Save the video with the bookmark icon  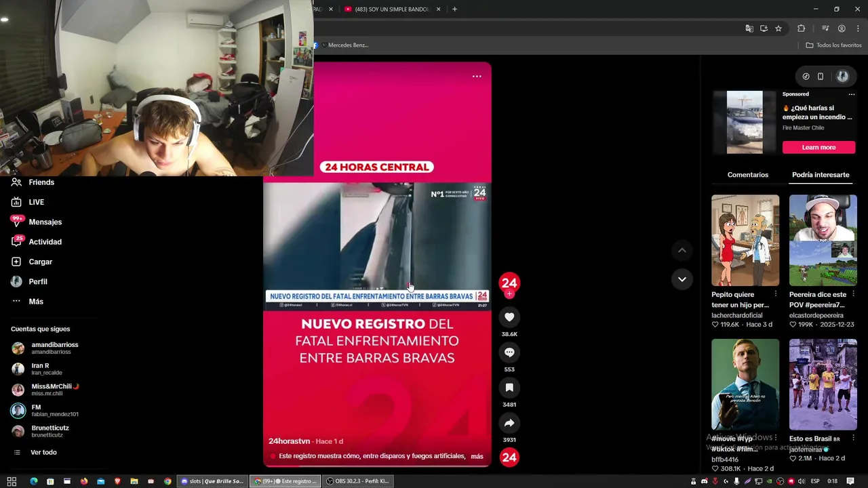(x=509, y=388)
